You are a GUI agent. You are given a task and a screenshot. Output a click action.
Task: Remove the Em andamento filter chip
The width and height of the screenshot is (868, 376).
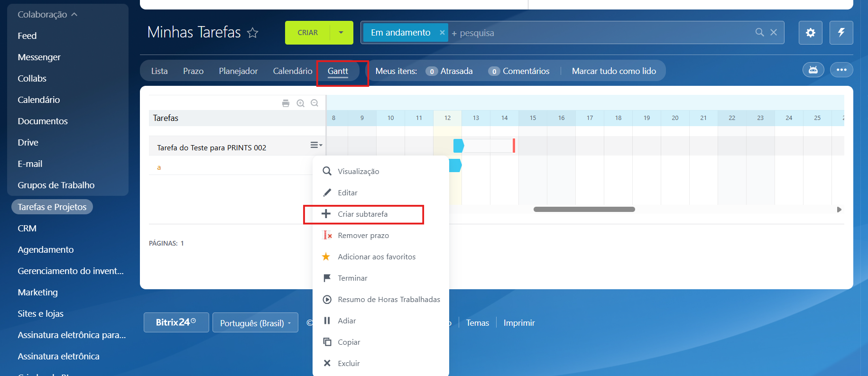(x=442, y=33)
